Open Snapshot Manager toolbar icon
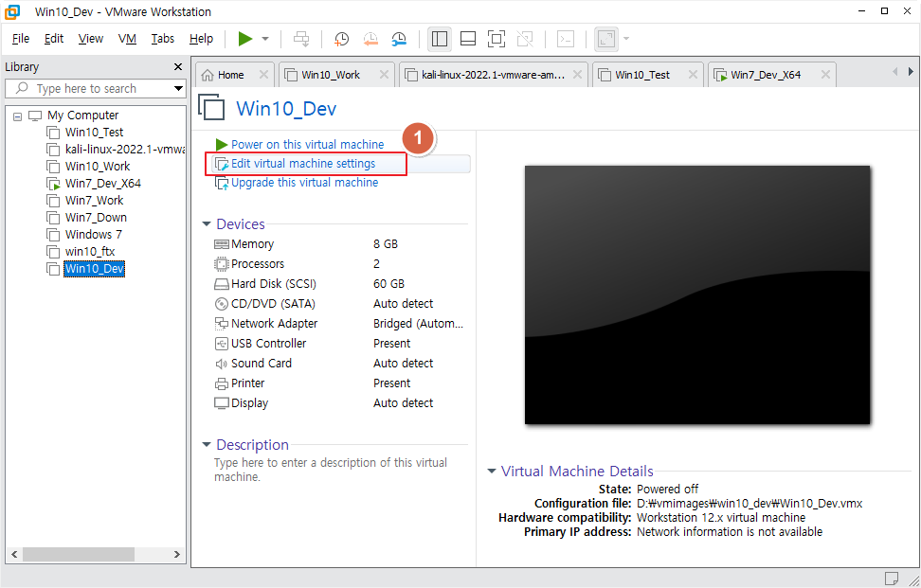The image size is (921, 588). [399, 39]
